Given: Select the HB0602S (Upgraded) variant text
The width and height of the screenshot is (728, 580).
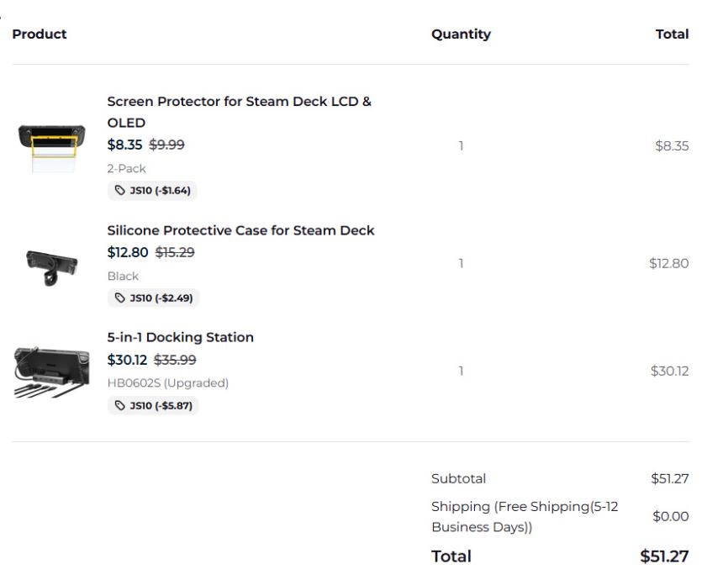Looking at the screenshot, I should coord(167,383).
